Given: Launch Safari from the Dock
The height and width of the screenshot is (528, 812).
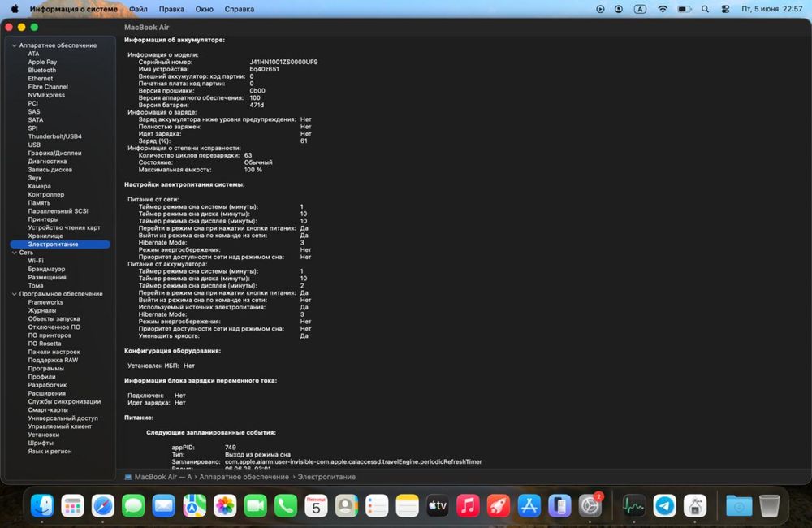Looking at the screenshot, I should (x=103, y=506).
